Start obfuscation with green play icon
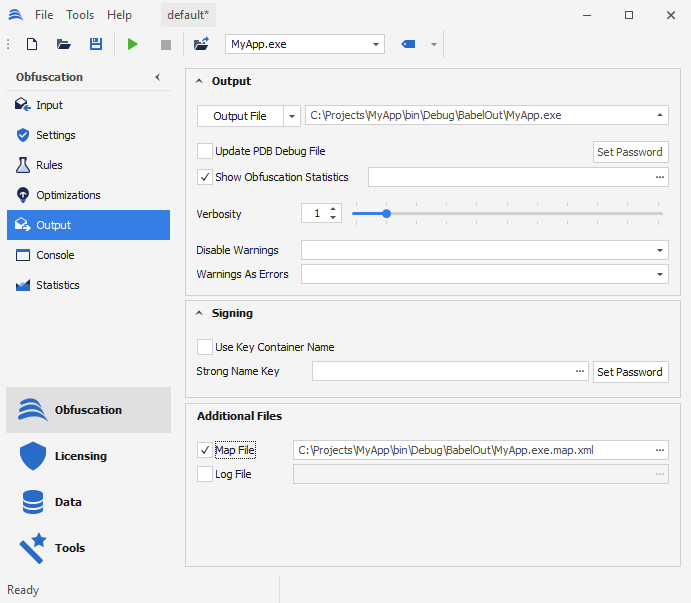 click(133, 44)
